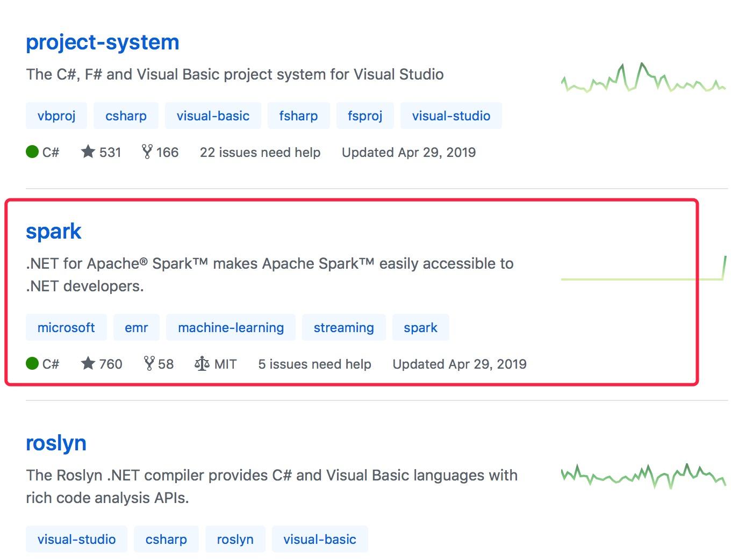Select visual-basic tag under project-system
This screenshot has width=731, height=560.
213,116
